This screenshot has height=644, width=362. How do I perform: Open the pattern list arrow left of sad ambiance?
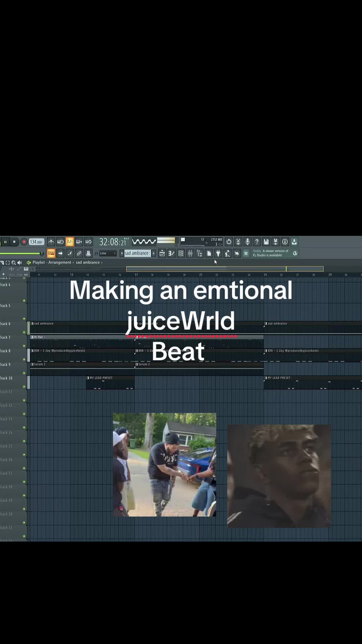[122, 253]
